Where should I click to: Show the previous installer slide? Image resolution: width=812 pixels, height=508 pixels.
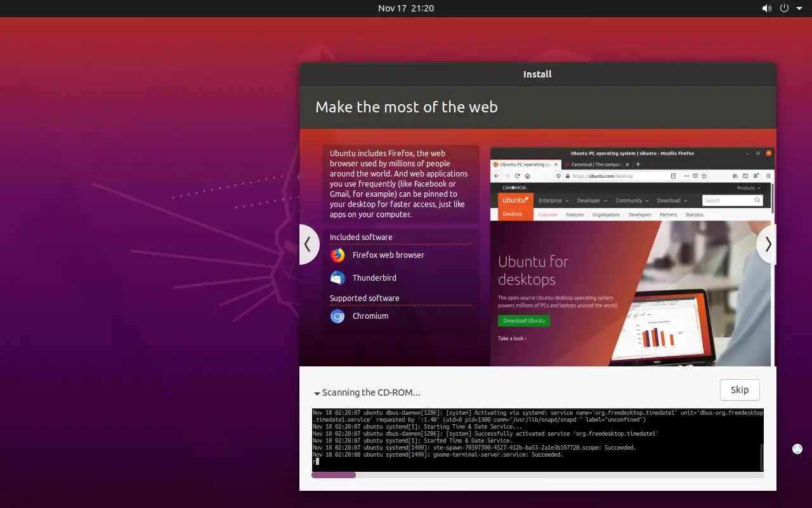click(308, 244)
